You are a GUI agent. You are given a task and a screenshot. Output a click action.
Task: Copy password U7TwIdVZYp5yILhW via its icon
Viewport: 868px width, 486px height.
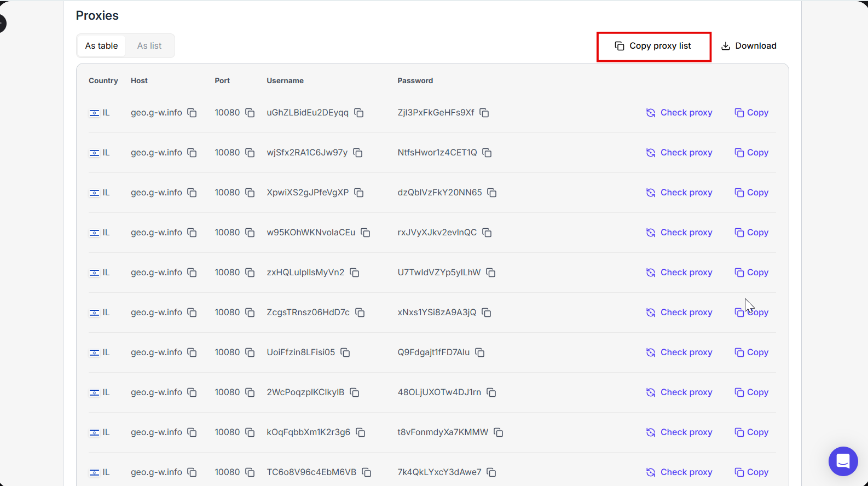[x=491, y=273]
